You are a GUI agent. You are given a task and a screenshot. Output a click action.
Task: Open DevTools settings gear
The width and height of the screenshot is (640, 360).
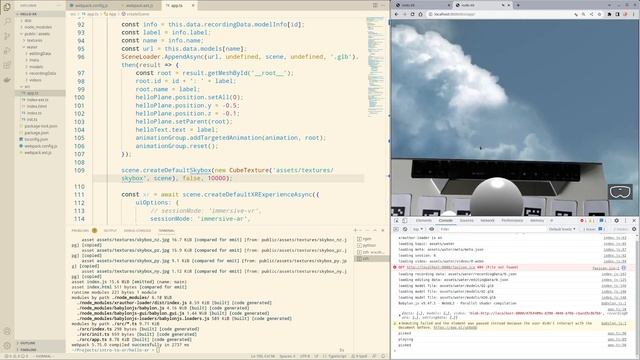click(616, 220)
